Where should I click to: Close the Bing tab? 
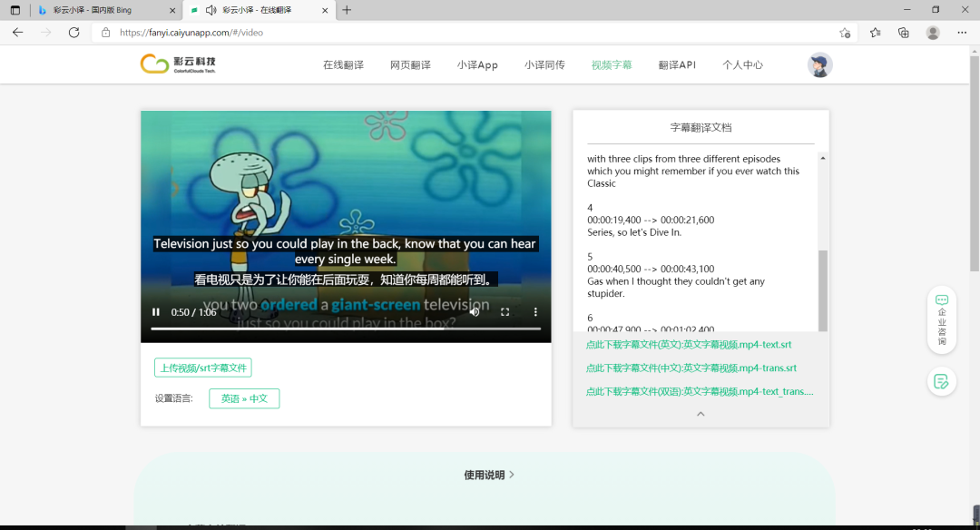[x=172, y=10]
